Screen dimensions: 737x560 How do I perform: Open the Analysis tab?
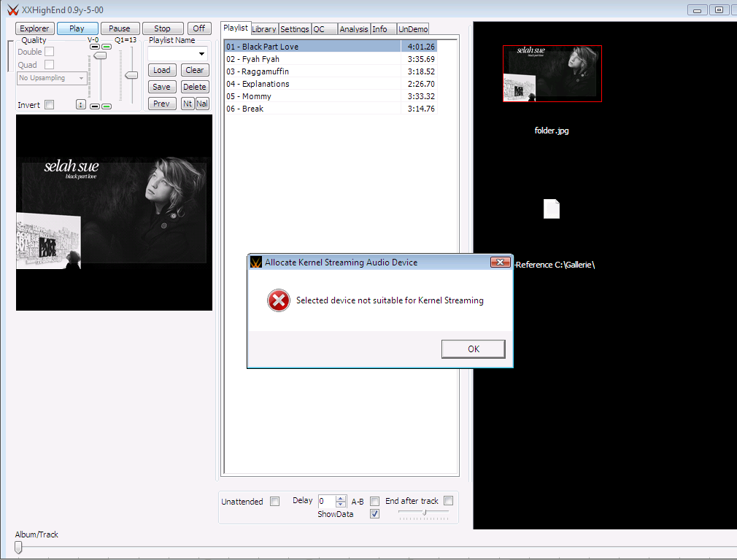coord(354,29)
